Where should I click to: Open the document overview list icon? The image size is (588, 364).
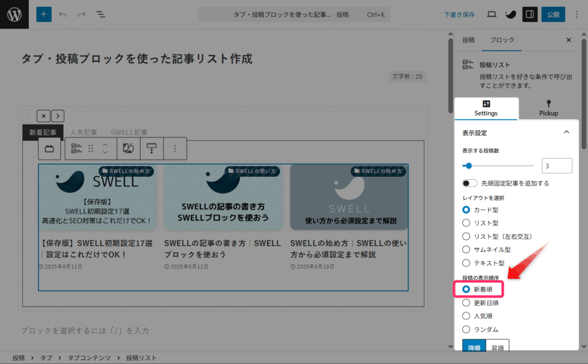(100, 14)
